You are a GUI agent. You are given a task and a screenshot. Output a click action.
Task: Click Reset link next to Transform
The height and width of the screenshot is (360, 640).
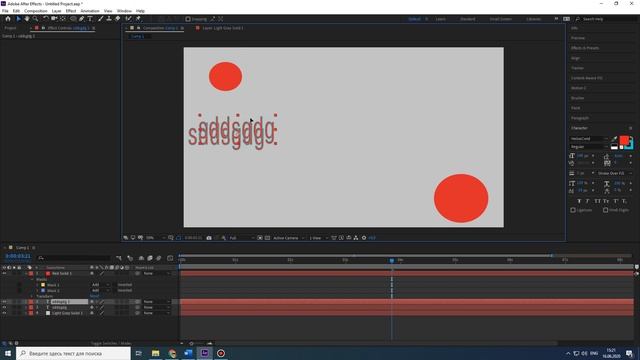pos(94,296)
